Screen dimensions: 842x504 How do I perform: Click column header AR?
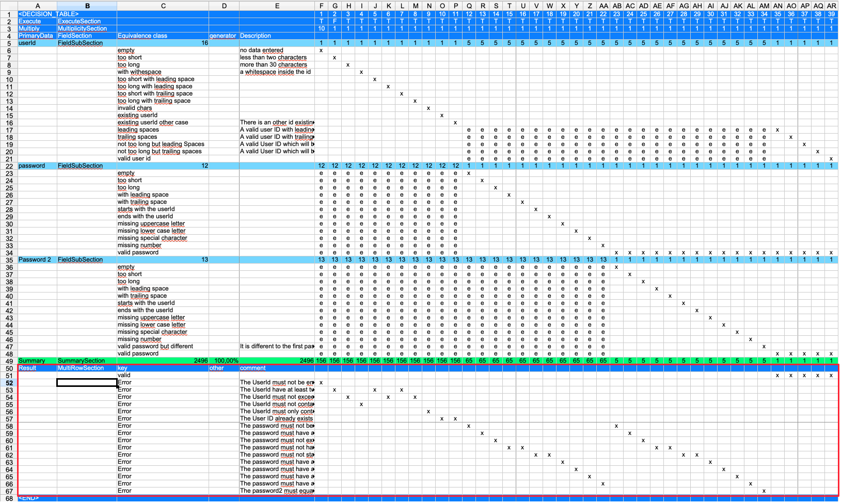click(x=831, y=6)
